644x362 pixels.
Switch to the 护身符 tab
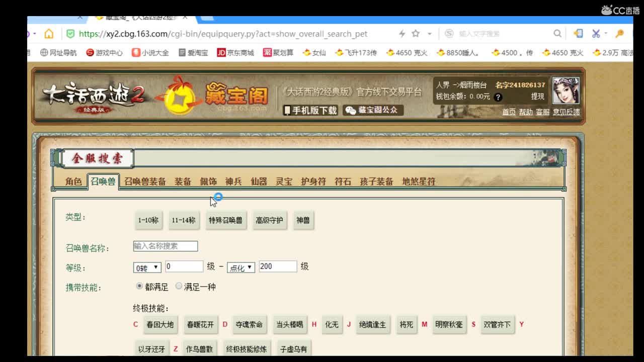click(x=313, y=182)
